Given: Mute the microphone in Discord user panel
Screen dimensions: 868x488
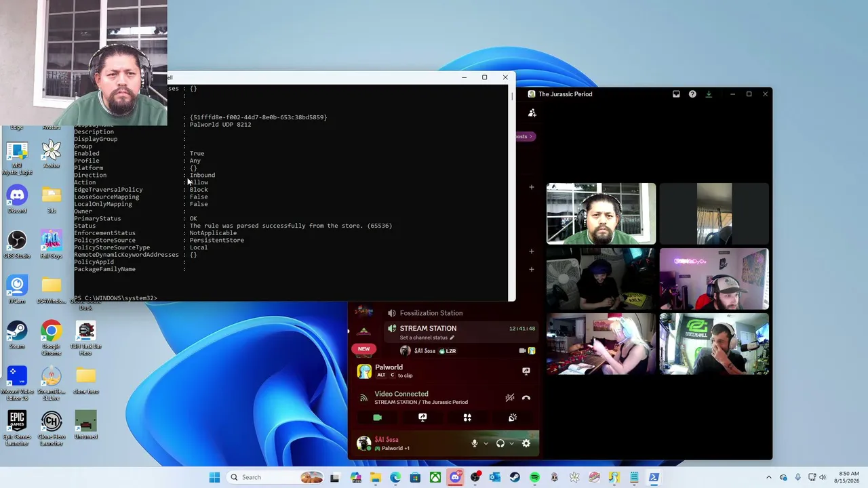Looking at the screenshot, I should click(475, 443).
